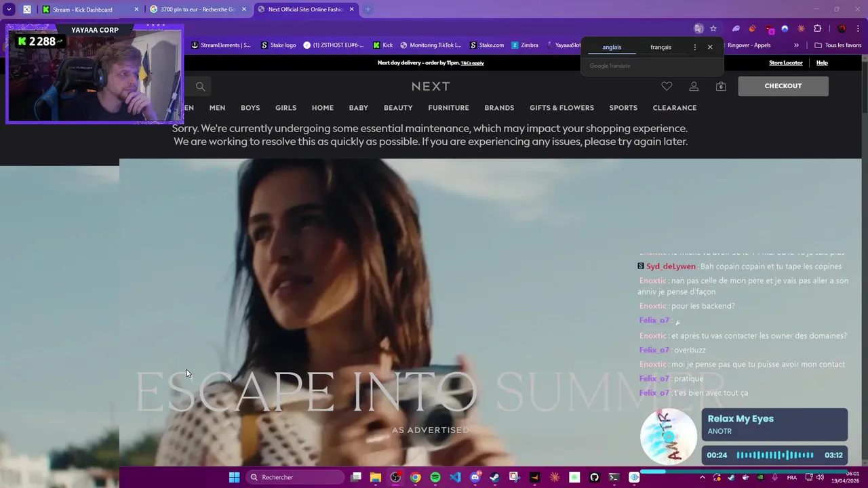Open the HOME menu category
Screen dimensions: 868x488
click(x=323, y=108)
